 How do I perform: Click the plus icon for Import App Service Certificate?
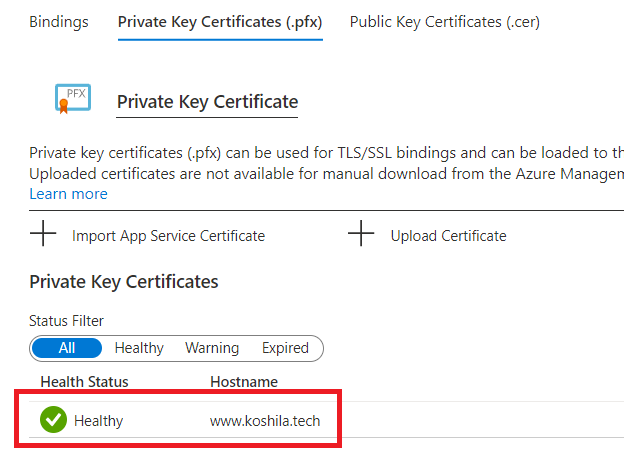pos(43,233)
